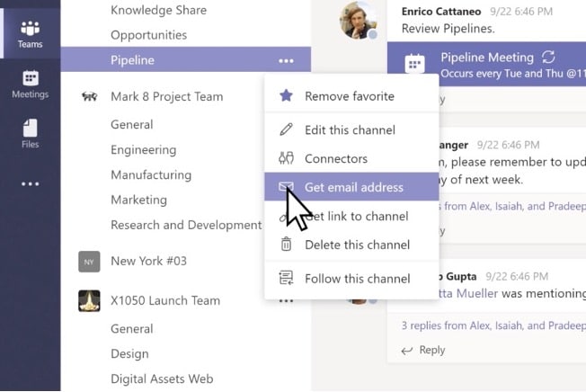Viewport: 586px width, 392px height.
Task: Open the Research and Development channel
Action: [186, 225]
